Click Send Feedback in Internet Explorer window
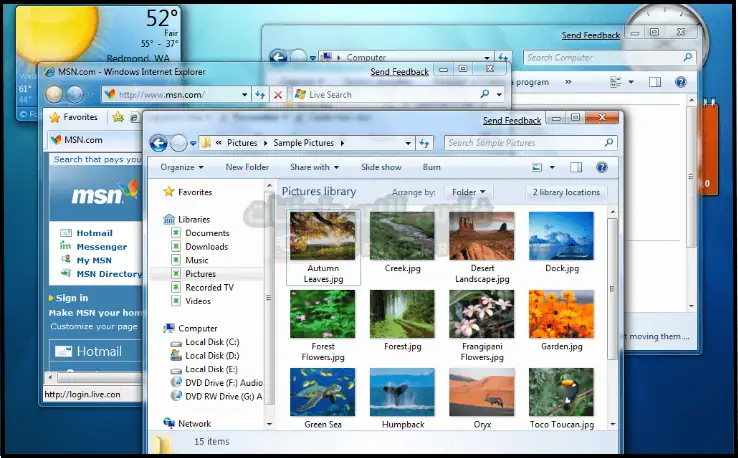The image size is (738, 458). [x=399, y=72]
